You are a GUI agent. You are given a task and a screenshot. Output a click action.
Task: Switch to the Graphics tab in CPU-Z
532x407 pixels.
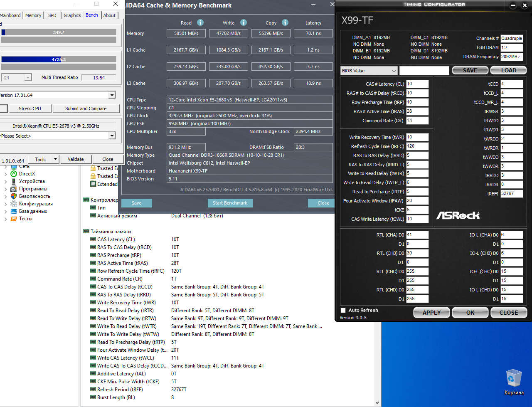pyautogui.click(x=72, y=15)
